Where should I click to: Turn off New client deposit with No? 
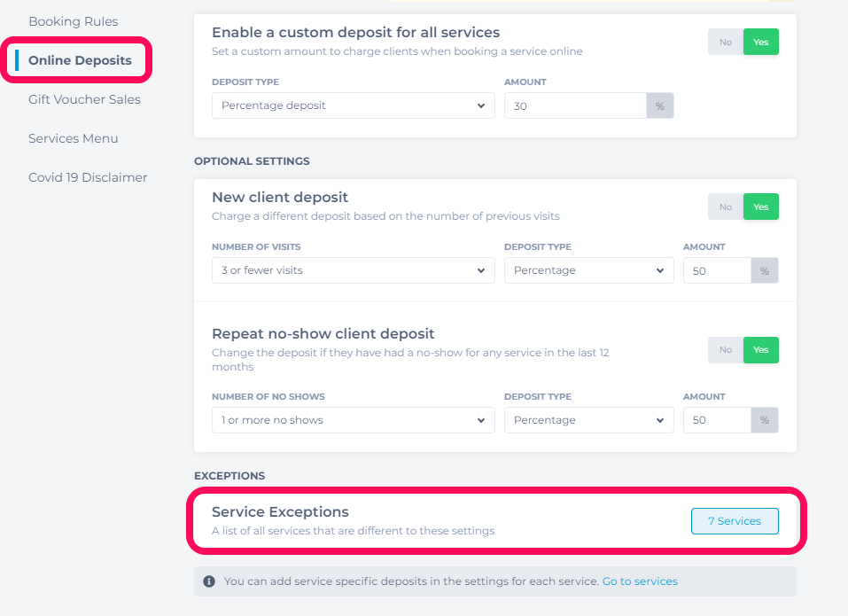pos(726,207)
